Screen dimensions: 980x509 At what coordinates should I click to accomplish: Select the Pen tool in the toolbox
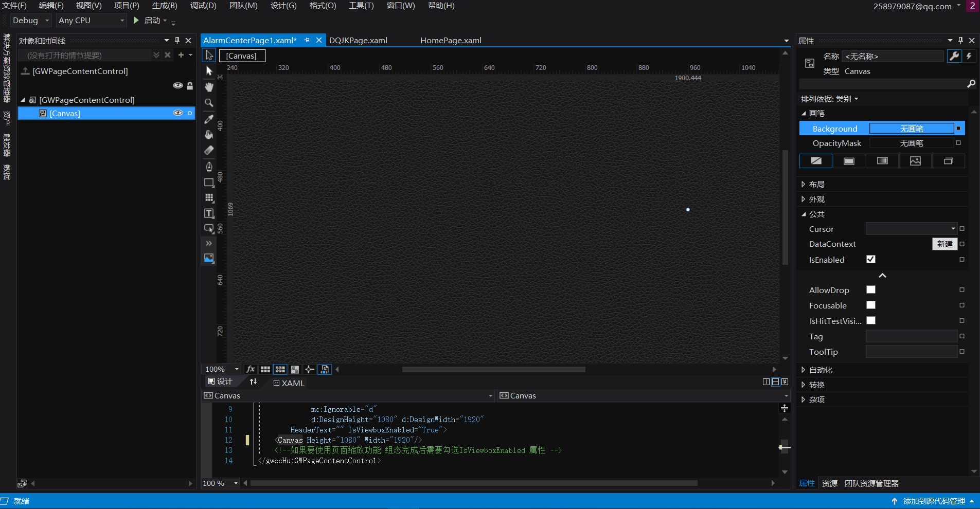(209, 166)
